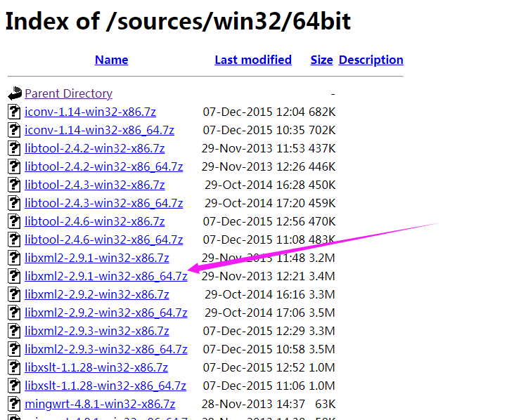The height and width of the screenshot is (420, 514).
Task: Download libtool-2.4.2-win32-x86_64.7z
Action: [x=104, y=167]
